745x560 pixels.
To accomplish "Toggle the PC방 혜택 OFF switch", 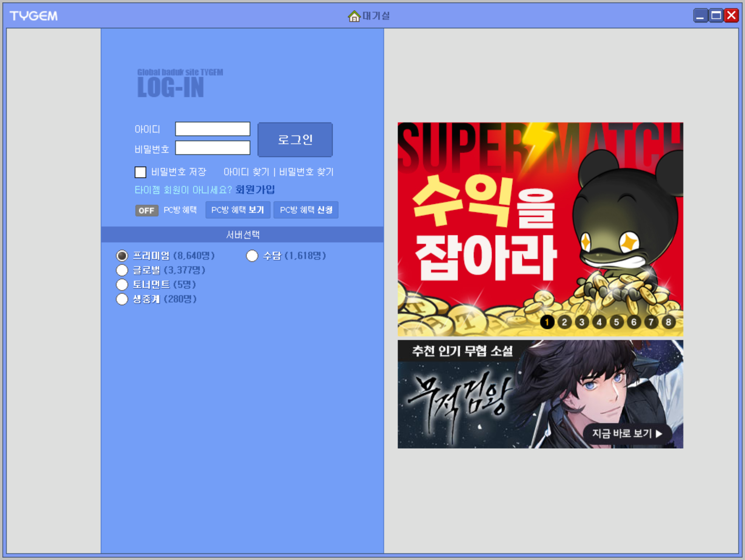I will [x=146, y=211].
